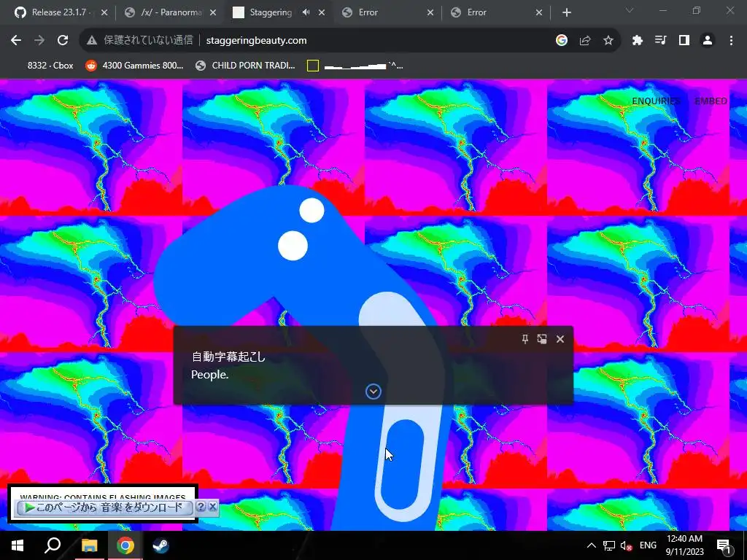Open the network status tray icon
The image size is (747, 560).
[609, 545]
